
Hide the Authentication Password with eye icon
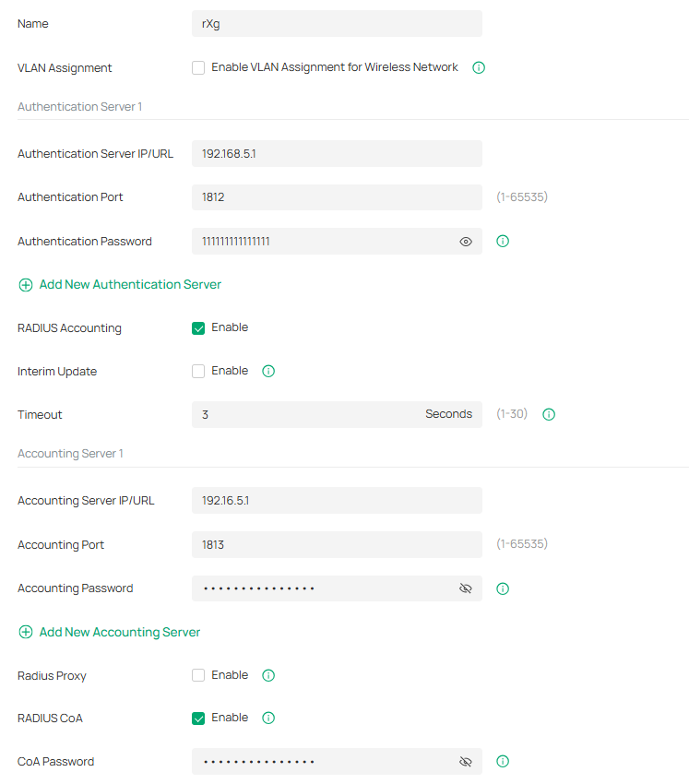click(x=466, y=242)
